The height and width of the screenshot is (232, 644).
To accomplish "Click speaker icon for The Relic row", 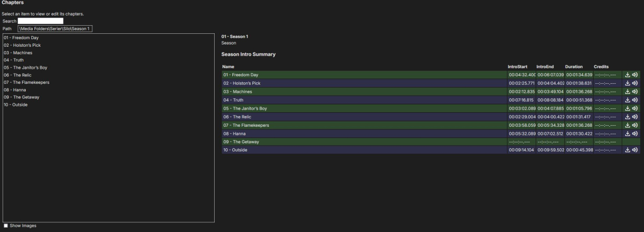I will [x=635, y=117].
